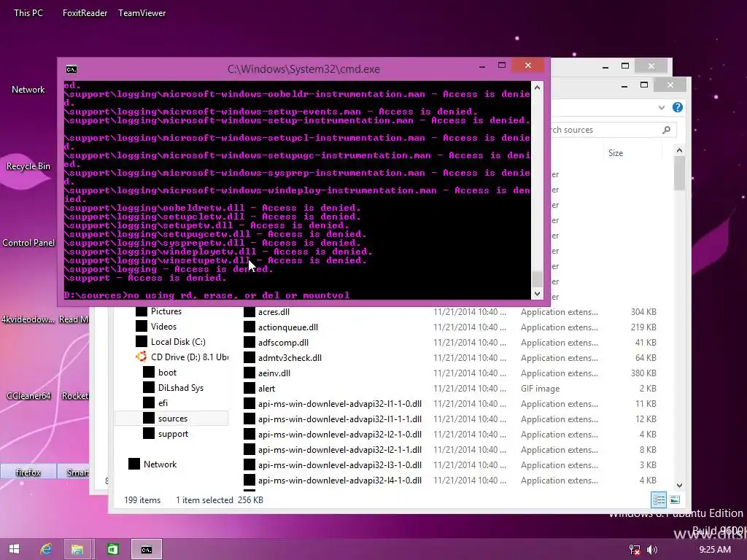
Task: Click the cmd.exe title bar text
Action: click(x=303, y=69)
